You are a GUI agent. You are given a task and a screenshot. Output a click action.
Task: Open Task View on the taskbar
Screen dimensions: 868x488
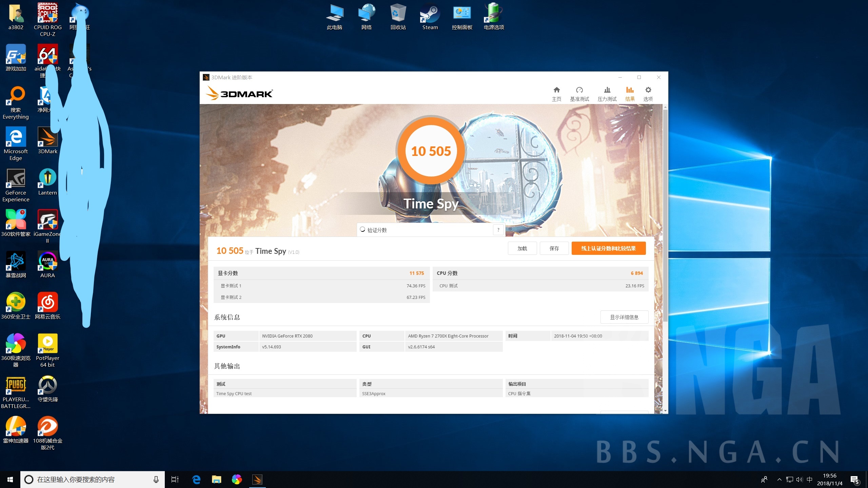click(x=175, y=480)
